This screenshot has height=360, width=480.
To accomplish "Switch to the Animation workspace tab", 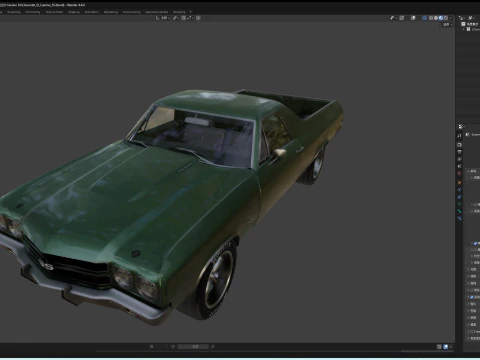I will click(x=92, y=12).
